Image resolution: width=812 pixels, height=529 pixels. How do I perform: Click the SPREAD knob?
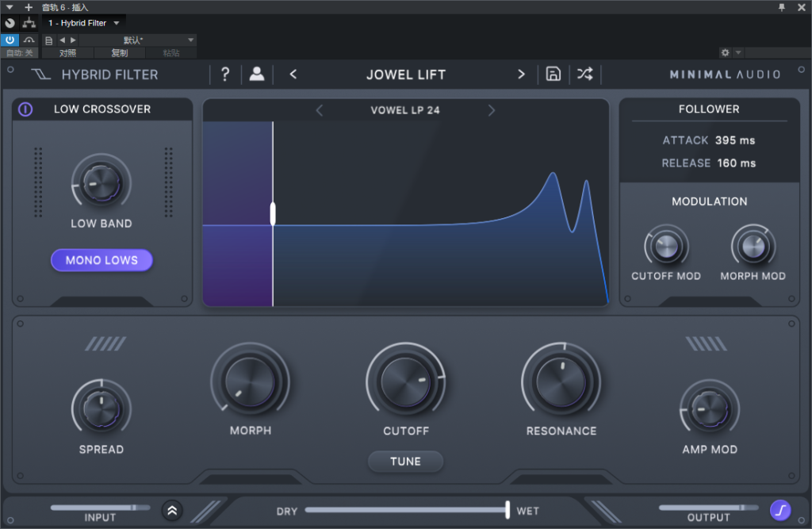[101, 409]
